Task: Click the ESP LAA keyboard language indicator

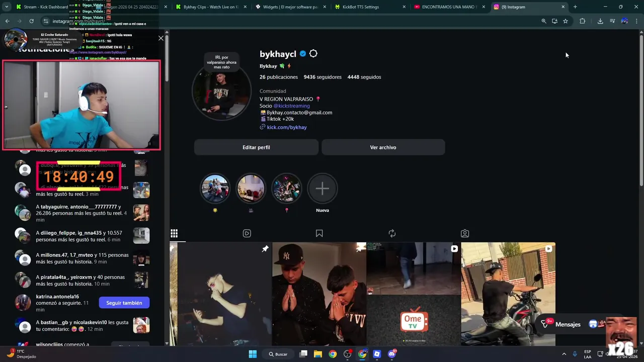Action: point(588,354)
